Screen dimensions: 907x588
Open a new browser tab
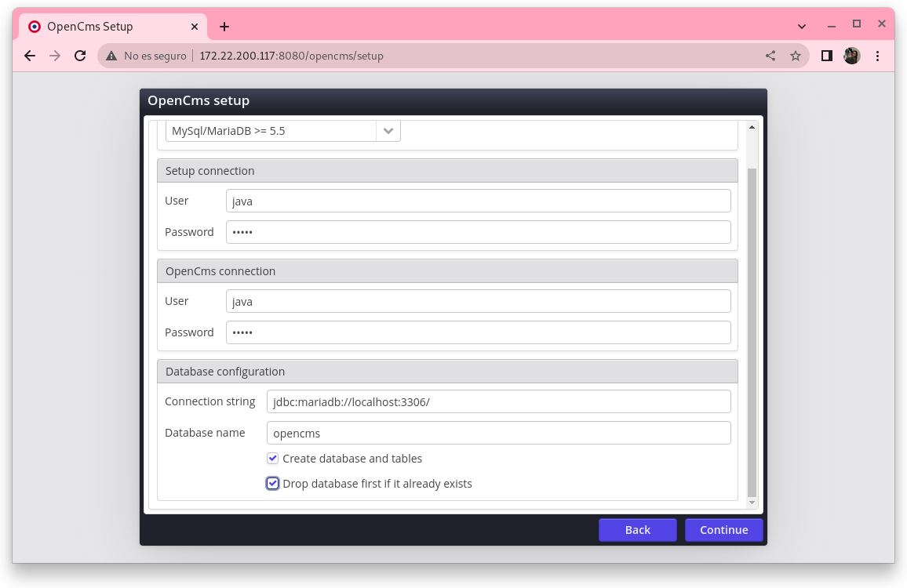[224, 27]
